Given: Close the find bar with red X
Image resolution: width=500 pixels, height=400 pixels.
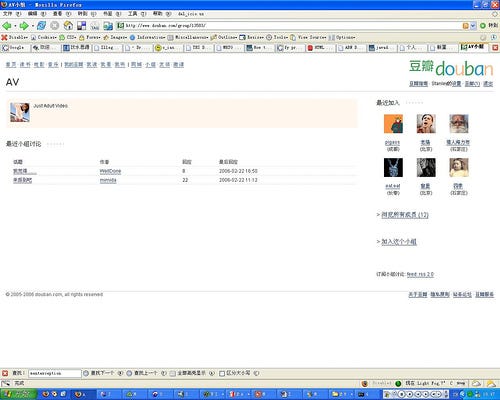Looking at the screenshot, I should point(5,373).
